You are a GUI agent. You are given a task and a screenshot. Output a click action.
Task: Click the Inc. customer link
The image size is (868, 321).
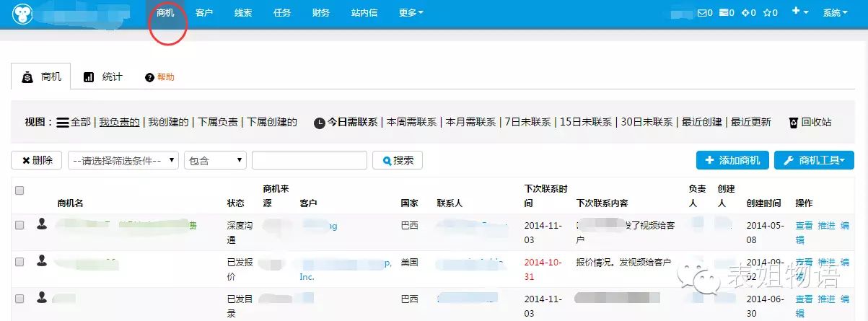point(307,277)
